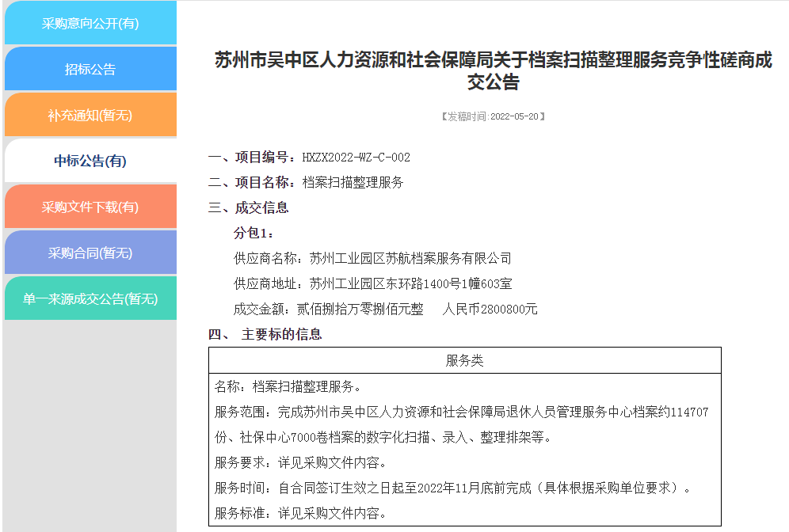Click the 中标公告(有) tab
This screenshot has width=789, height=532.
(90, 161)
